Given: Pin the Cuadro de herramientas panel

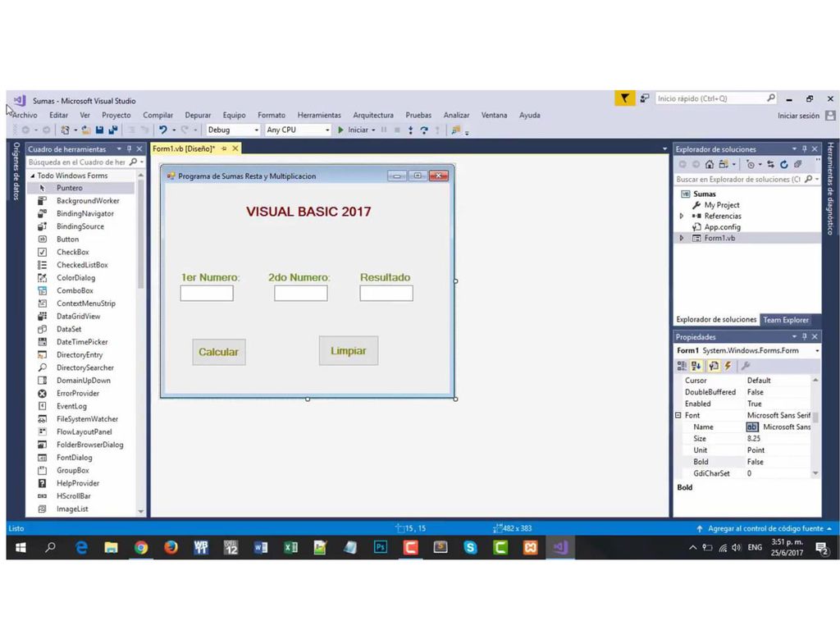Looking at the screenshot, I should point(129,149).
